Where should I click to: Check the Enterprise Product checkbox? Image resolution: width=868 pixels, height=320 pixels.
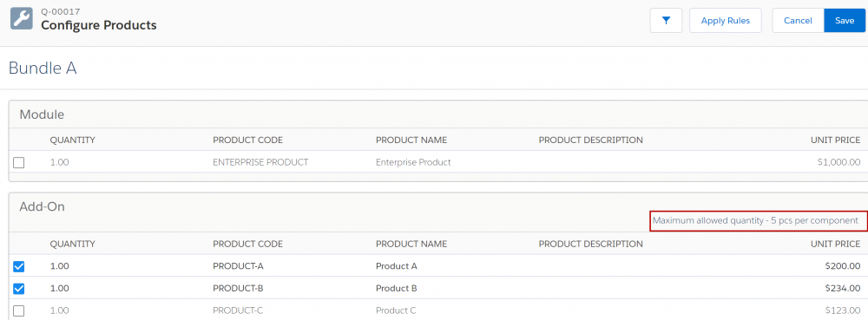[x=19, y=162]
